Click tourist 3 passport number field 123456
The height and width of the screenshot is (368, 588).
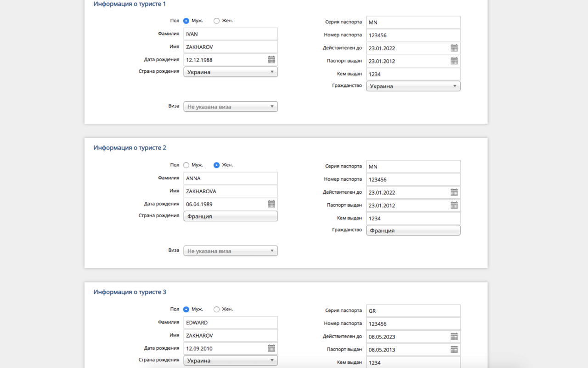pos(413,324)
